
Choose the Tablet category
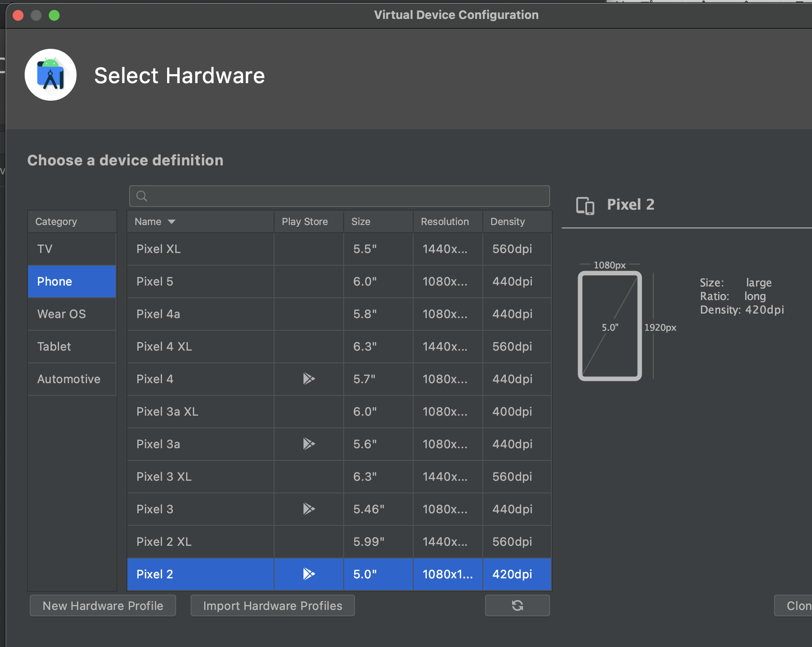pyautogui.click(x=72, y=347)
